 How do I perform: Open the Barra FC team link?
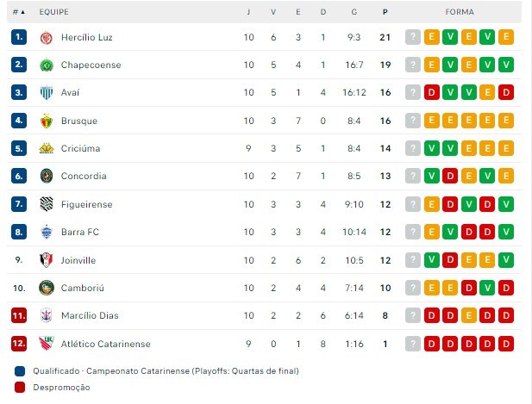click(x=80, y=233)
